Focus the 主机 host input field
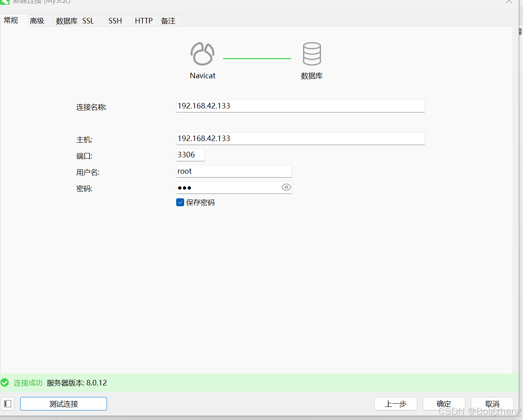The image size is (523, 420). click(300, 139)
